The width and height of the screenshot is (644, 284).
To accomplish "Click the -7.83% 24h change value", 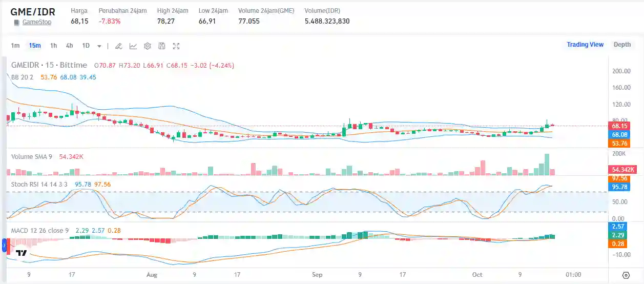I will pyautogui.click(x=110, y=22).
